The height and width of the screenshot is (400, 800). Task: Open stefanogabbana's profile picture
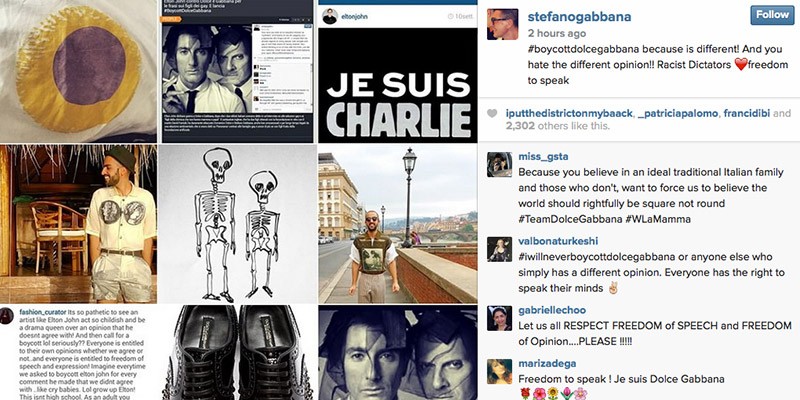(503, 24)
